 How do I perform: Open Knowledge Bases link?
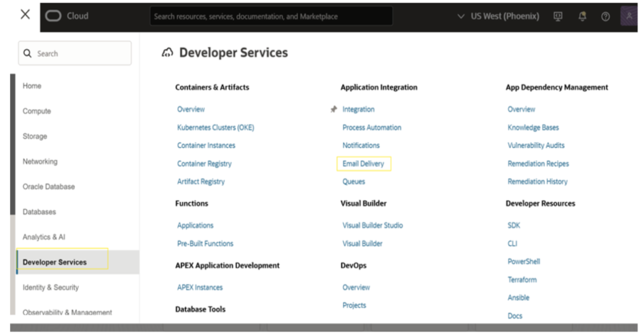click(x=533, y=127)
